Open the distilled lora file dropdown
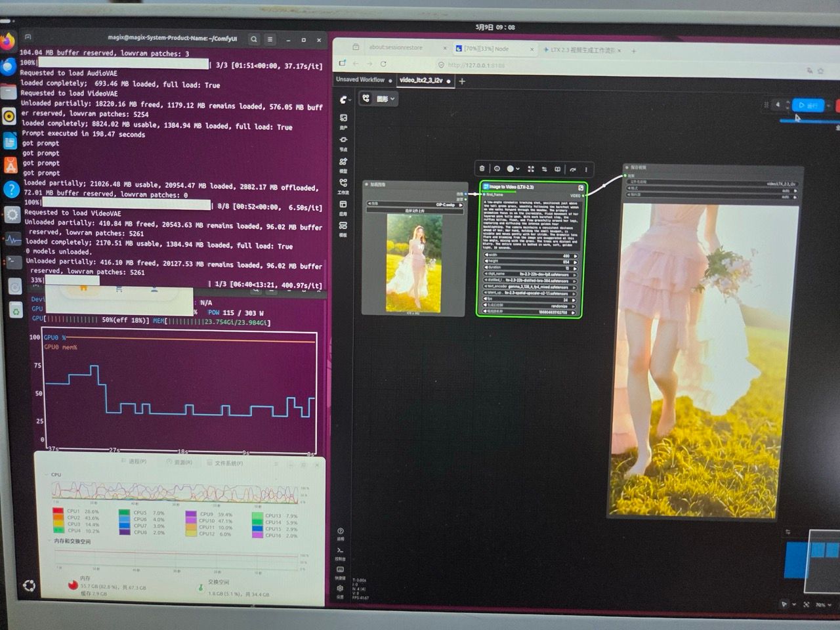This screenshot has height=630, width=840. coord(531,281)
